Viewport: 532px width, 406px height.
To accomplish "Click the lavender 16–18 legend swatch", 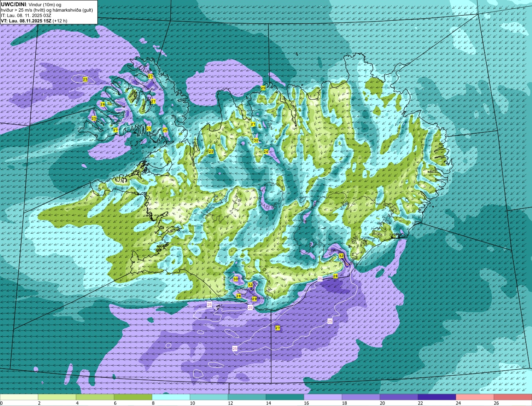I will [323, 397].
